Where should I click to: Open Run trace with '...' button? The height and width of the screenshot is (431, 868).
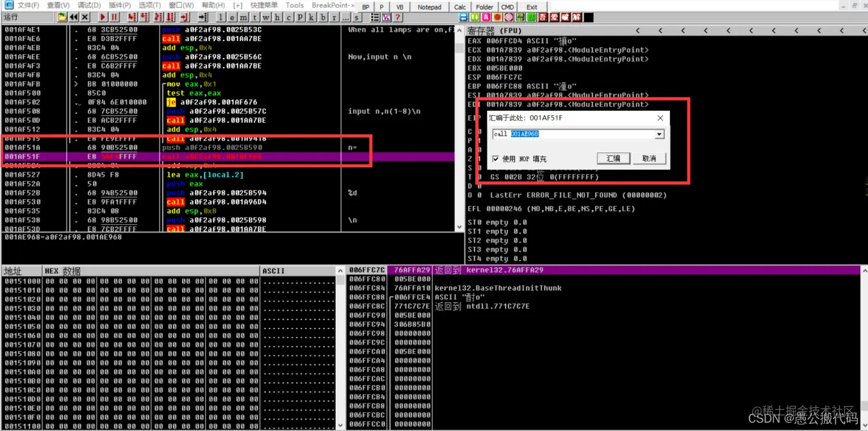[x=345, y=17]
